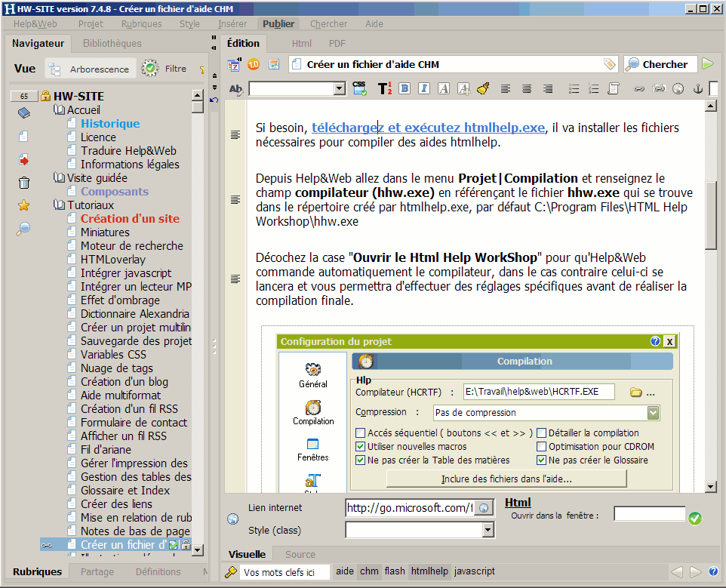The width and height of the screenshot is (726, 588).
Task: Toggle Détailler la compilation checkbox
Action: pyautogui.click(x=541, y=433)
